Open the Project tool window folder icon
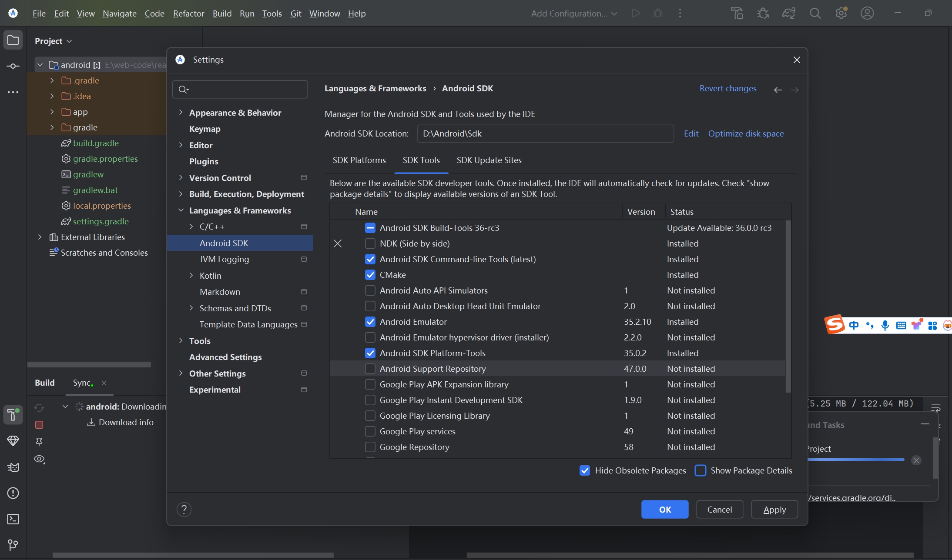 [13, 40]
